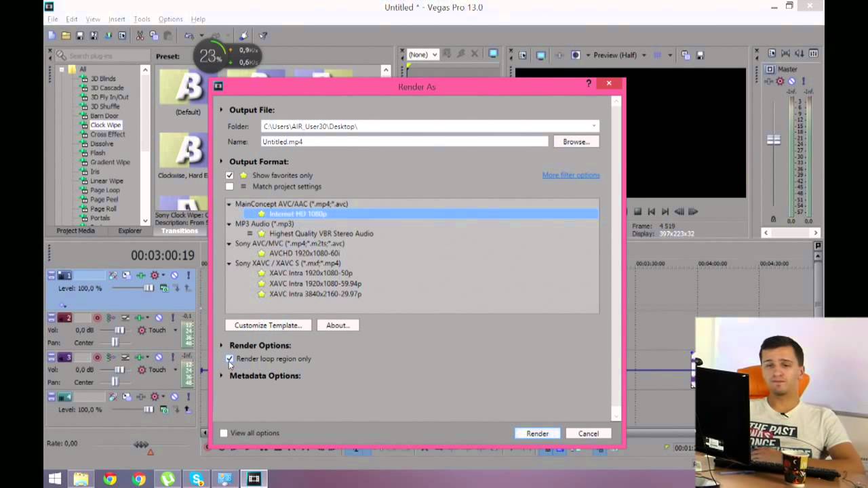This screenshot has height=488, width=868.
Task: Collapse MainConcept AVC/AAC format group
Action: 229,204
